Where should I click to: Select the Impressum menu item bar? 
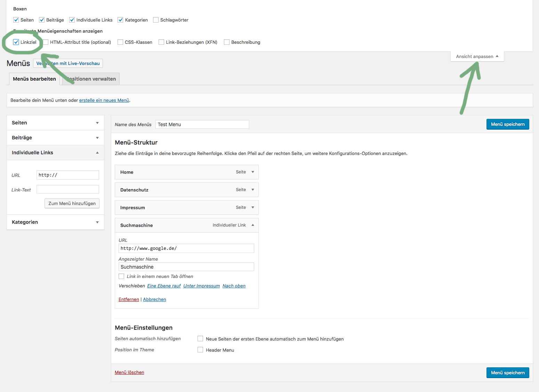[187, 207]
